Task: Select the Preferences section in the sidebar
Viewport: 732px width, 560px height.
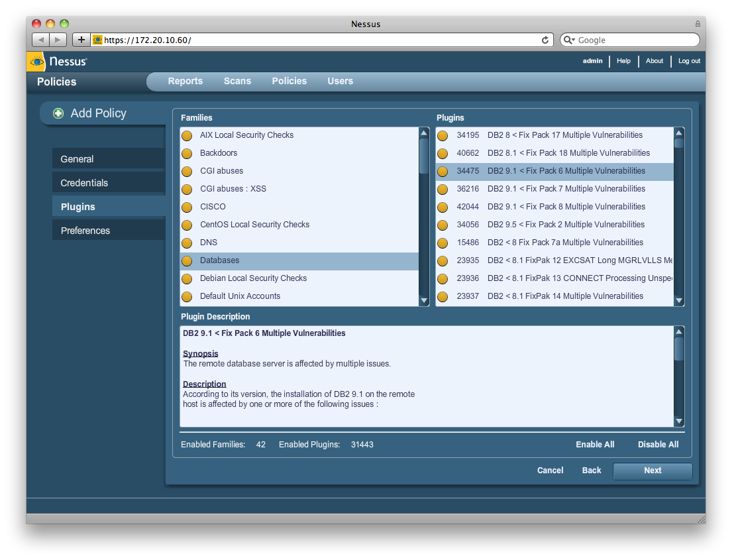Action: click(x=109, y=230)
